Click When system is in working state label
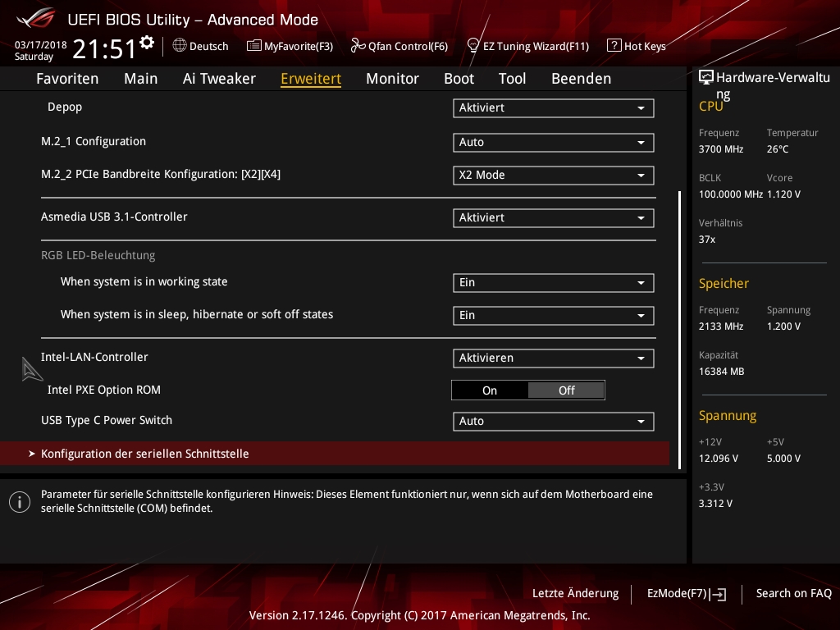The width and height of the screenshot is (840, 630). [x=144, y=282]
